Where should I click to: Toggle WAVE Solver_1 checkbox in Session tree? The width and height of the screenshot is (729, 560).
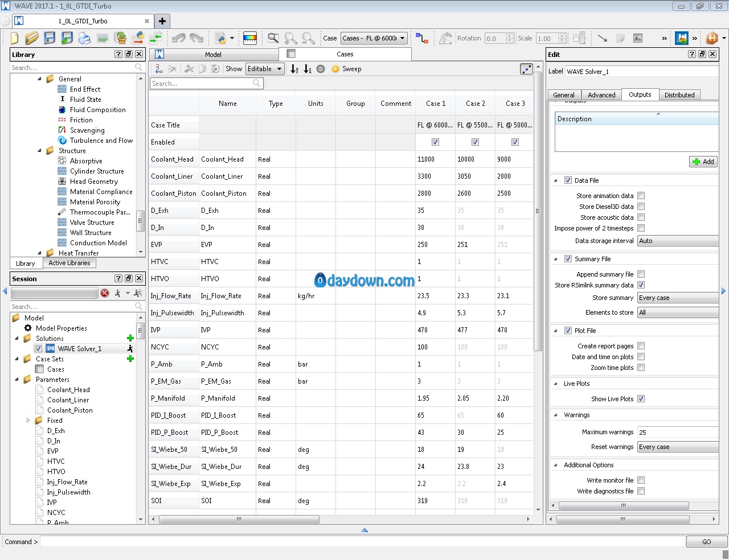point(38,349)
